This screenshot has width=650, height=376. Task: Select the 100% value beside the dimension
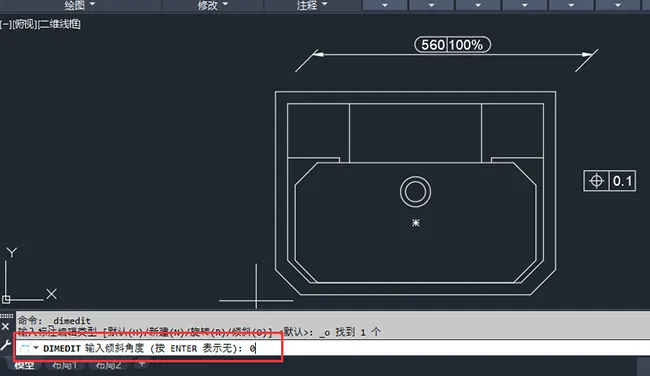[466, 45]
